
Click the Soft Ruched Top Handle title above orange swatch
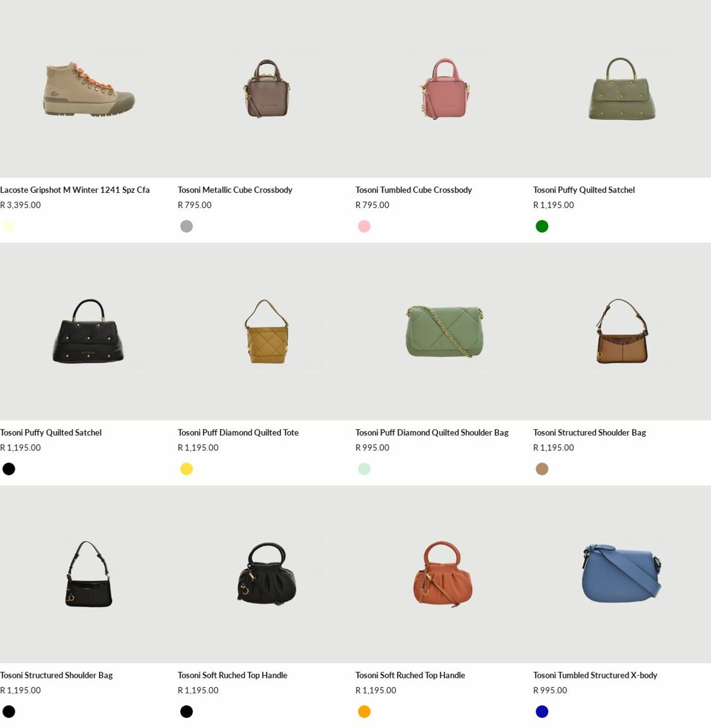pyautogui.click(x=410, y=676)
